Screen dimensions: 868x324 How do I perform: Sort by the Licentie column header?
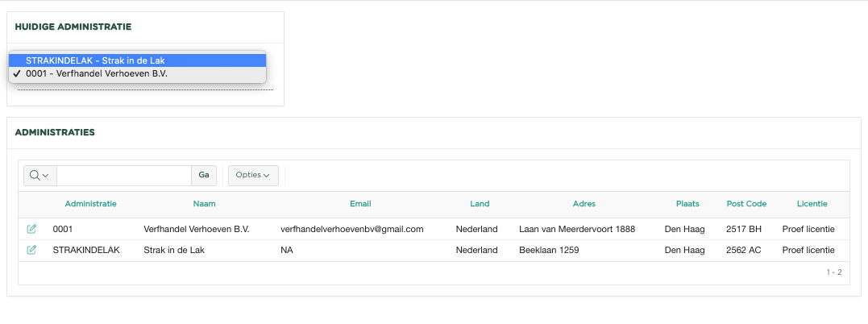(x=812, y=204)
